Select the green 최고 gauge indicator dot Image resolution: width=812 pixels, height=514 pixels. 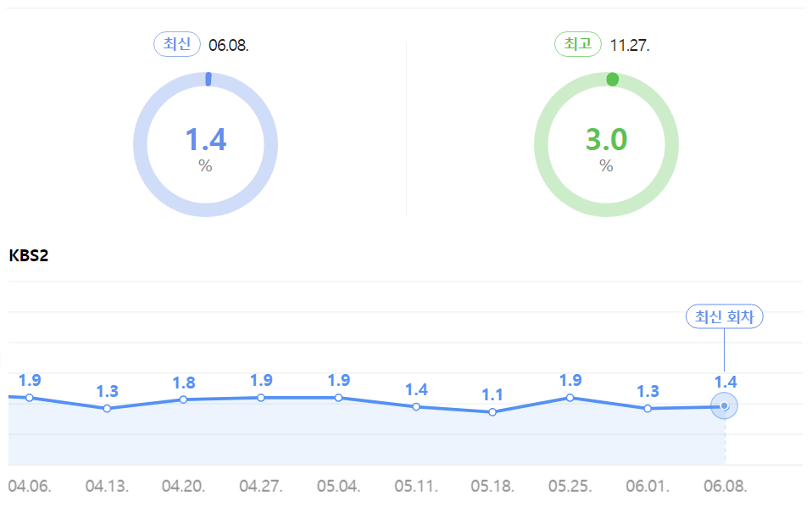[x=612, y=80]
